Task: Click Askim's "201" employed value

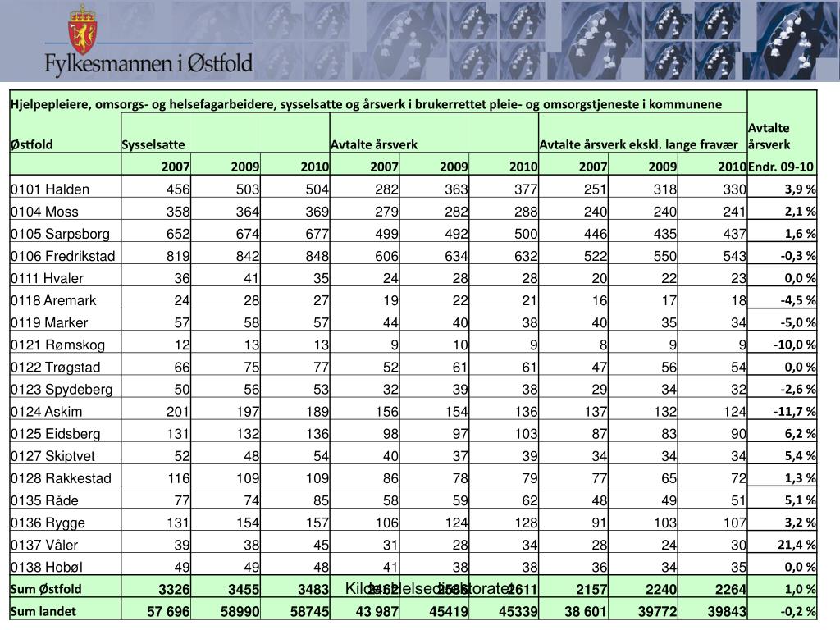Action: pyautogui.click(x=178, y=412)
